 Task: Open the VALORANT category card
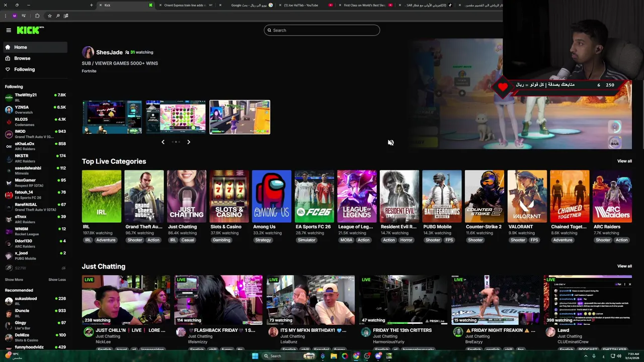(x=527, y=196)
